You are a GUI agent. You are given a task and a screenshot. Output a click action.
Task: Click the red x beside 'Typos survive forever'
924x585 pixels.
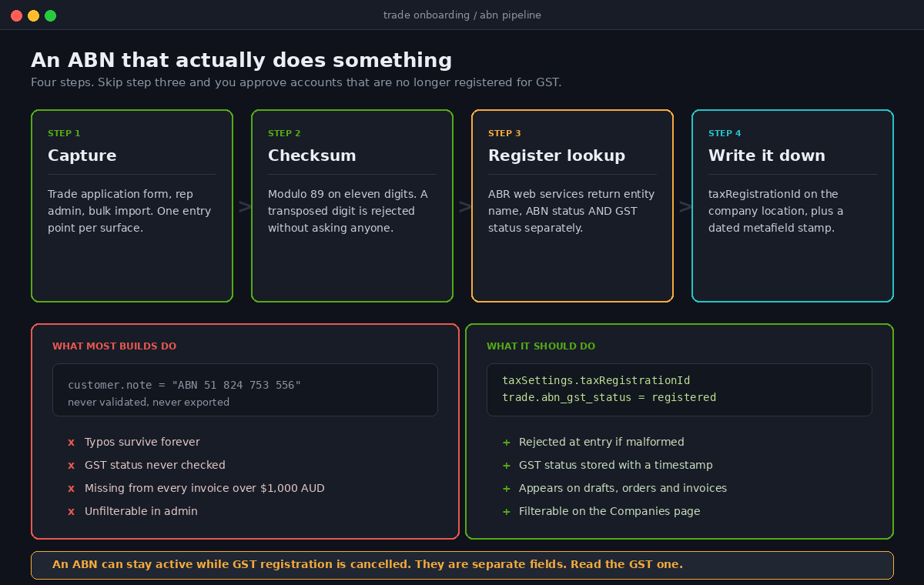point(71,443)
